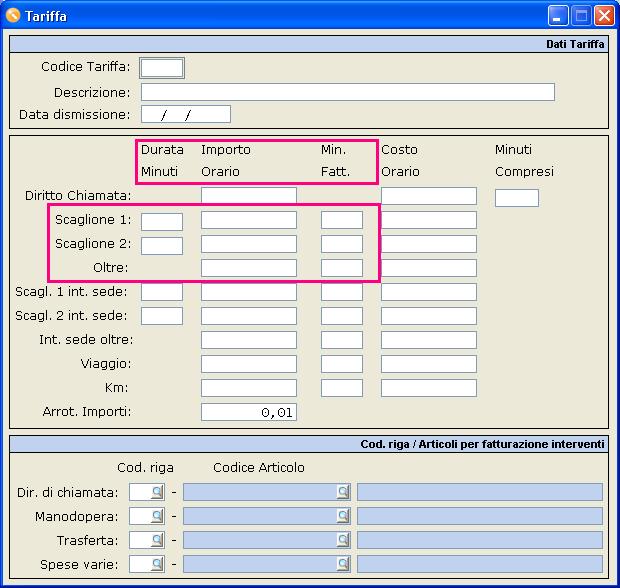Click Oltre Min. Fatt. field
The image size is (620, 588).
point(342,268)
